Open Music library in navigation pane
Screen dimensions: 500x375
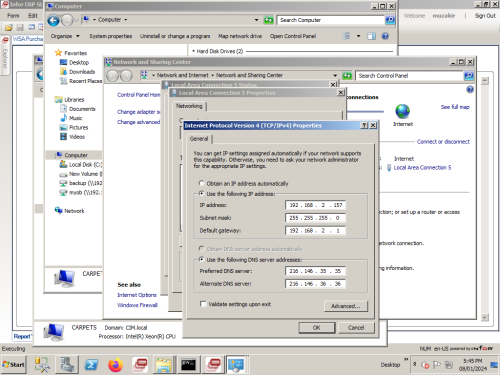click(76, 118)
